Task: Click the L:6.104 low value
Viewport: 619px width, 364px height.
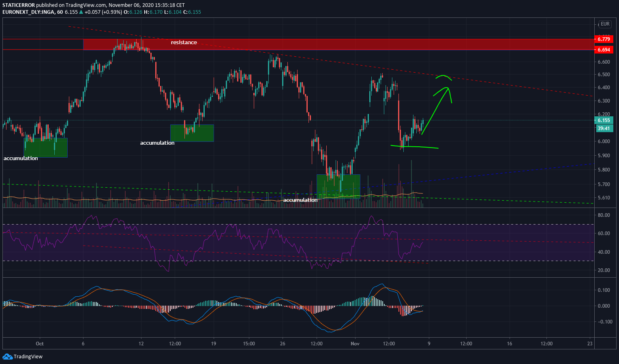Action: point(173,12)
